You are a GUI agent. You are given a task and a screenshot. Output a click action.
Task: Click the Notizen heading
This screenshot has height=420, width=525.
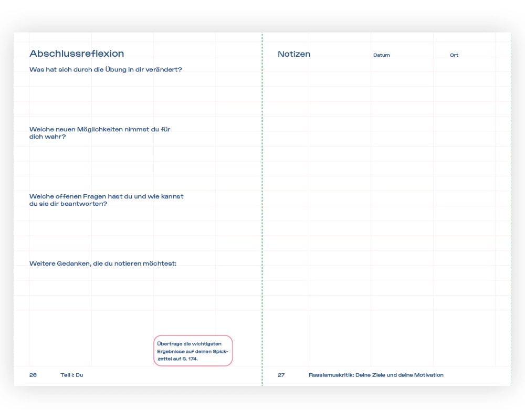294,54
